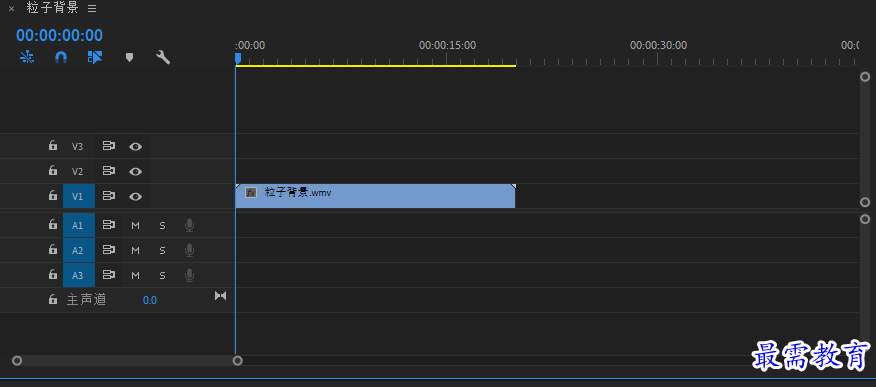The image size is (876, 387).
Task: Toggle Linked Selection icon
Action: click(x=95, y=57)
